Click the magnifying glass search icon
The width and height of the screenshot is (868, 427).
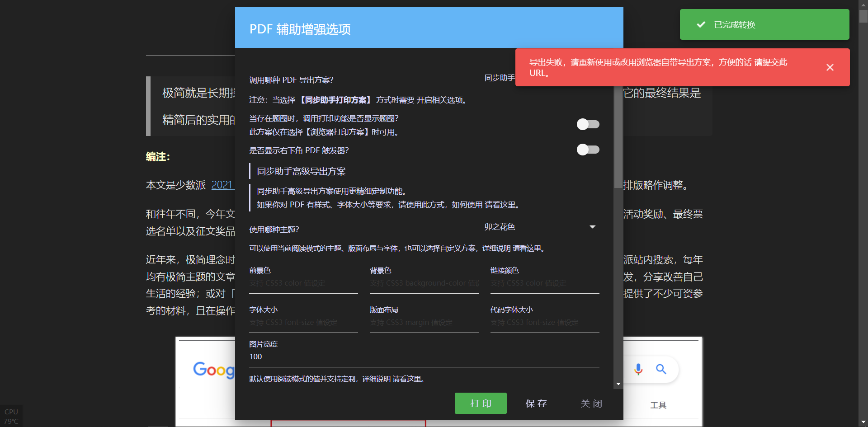pyautogui.click(x=661, y=369)
